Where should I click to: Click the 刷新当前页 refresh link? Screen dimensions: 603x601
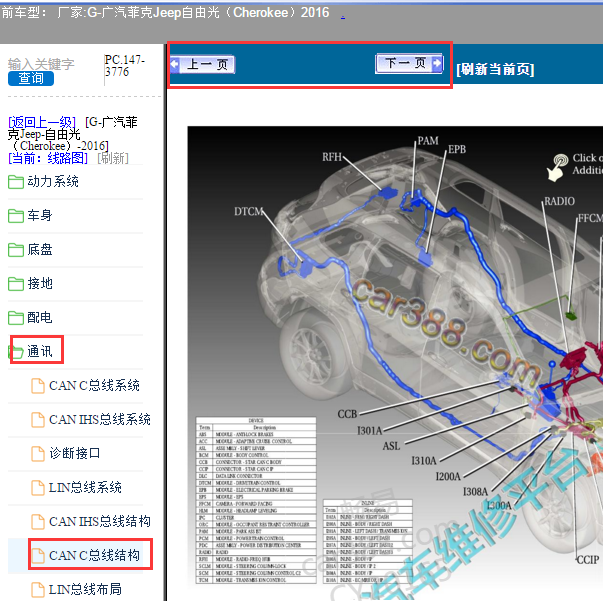(495, 69)
